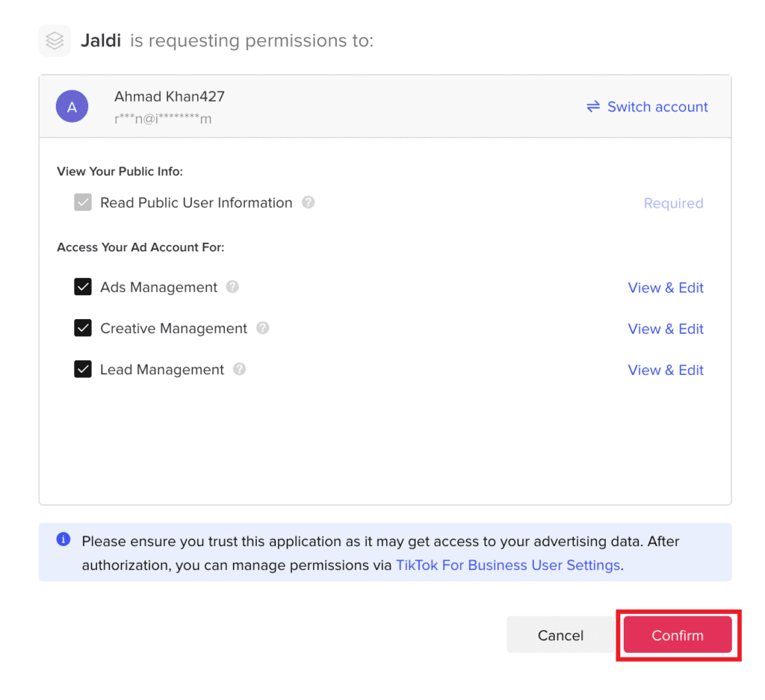Open View & Edit options for Ads Management

point(665,288)
